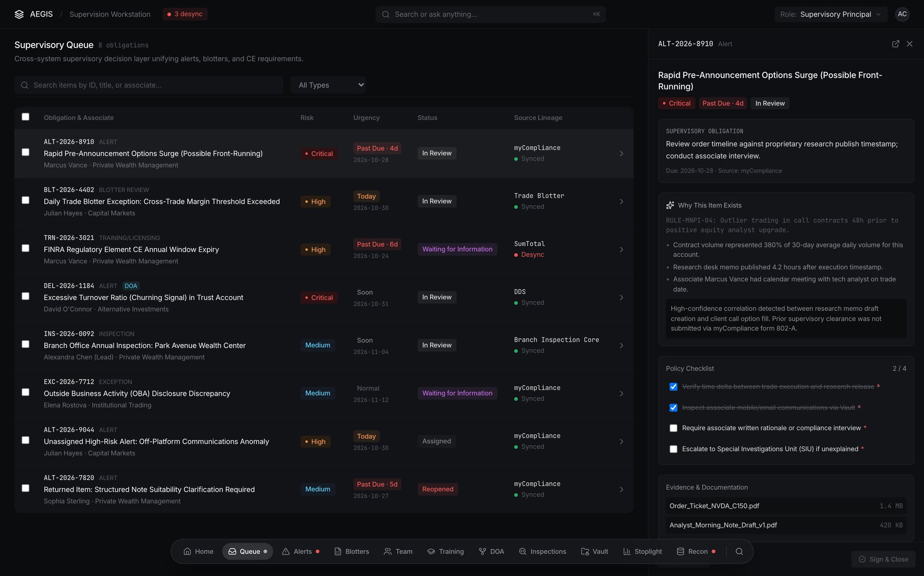Open Analyst_Morning_Note_Draft_v1.pdf evidence file
Screen dimensions: 924x576
coord(786,525)
